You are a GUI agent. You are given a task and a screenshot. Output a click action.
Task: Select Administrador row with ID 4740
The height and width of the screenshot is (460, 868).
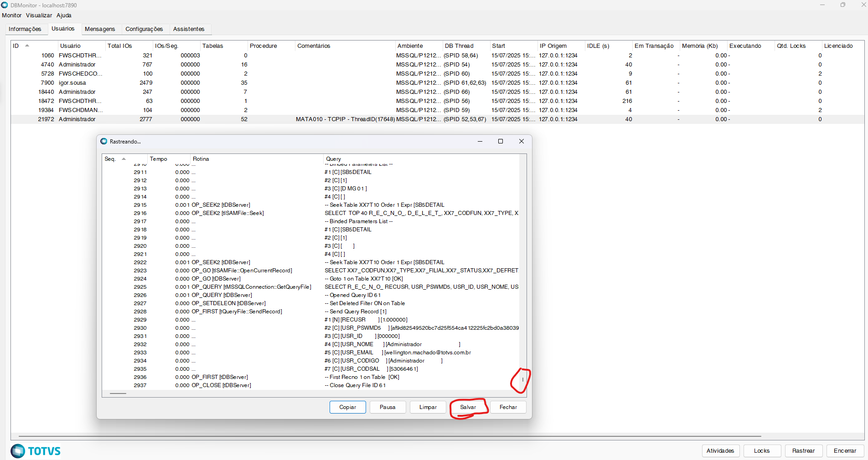click(438, 65)
